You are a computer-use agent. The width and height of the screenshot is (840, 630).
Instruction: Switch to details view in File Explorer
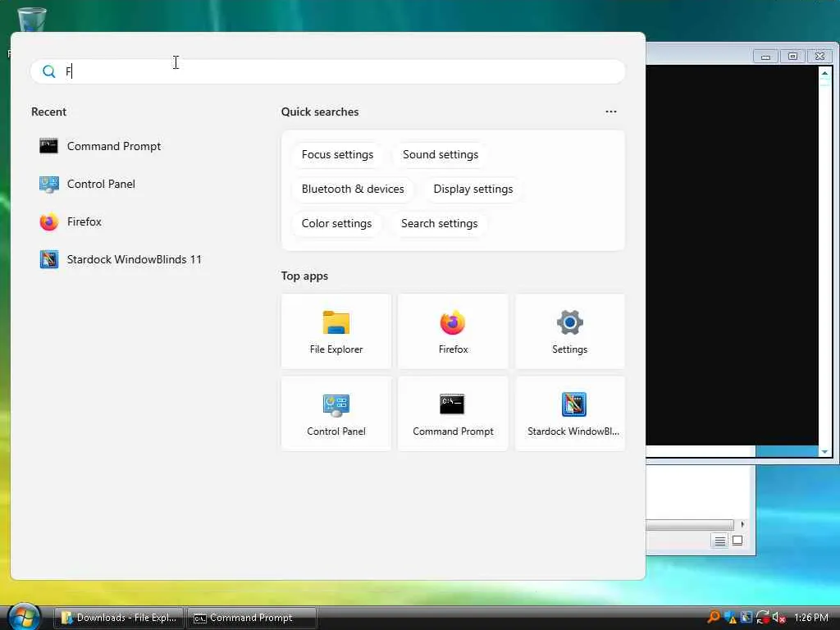coord(720,541)
